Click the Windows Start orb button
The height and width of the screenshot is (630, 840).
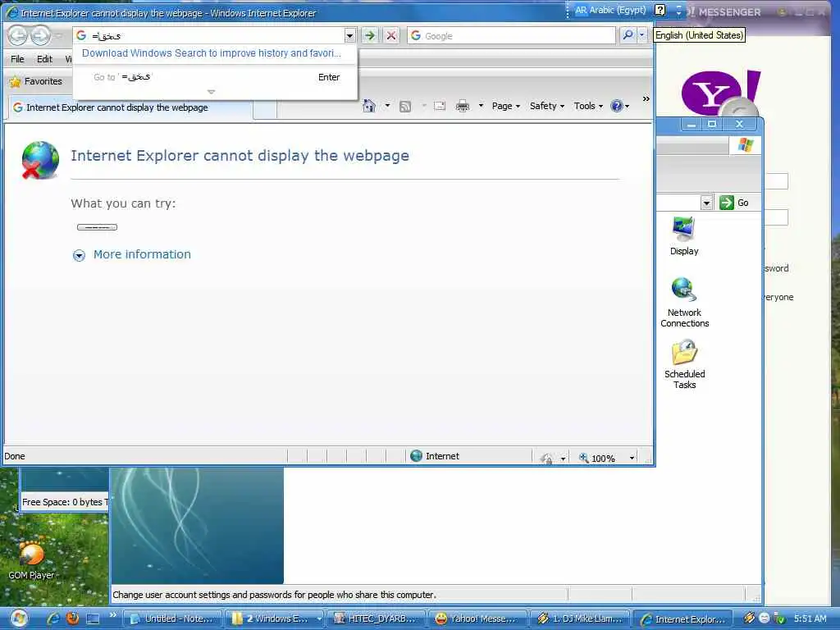(x=18, y=619)
